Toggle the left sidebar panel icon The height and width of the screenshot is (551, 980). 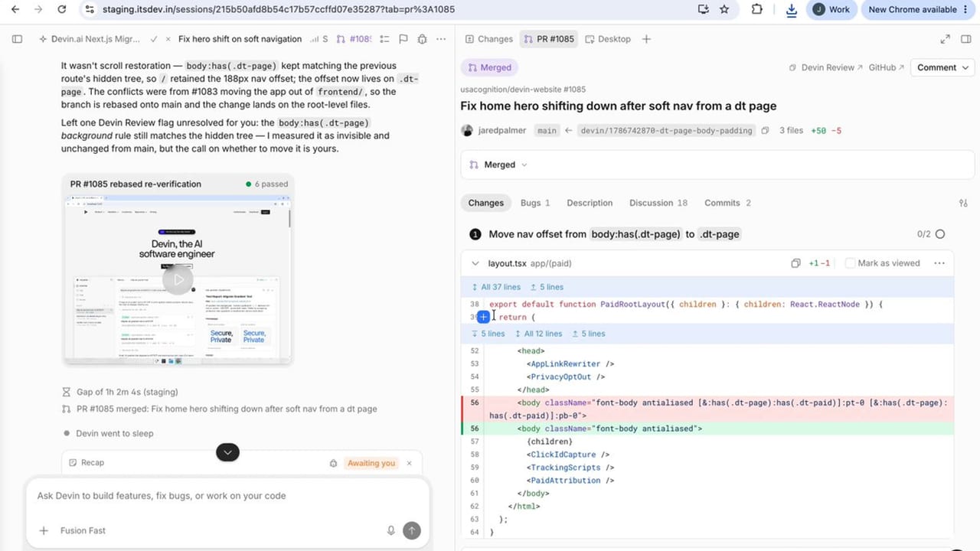[18, 39]
